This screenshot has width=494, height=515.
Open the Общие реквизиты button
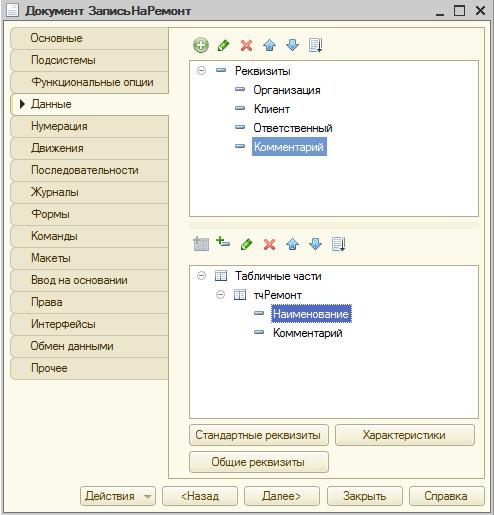259,462
